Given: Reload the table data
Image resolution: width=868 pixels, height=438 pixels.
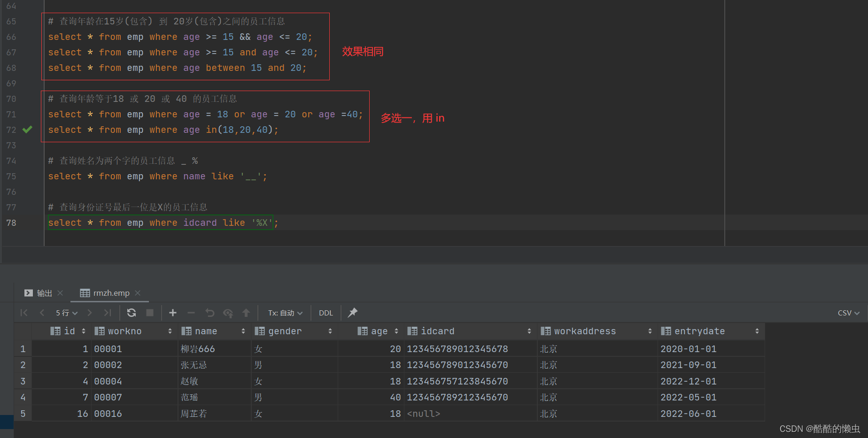Looking at the screenshot, I should click(132, 313).
